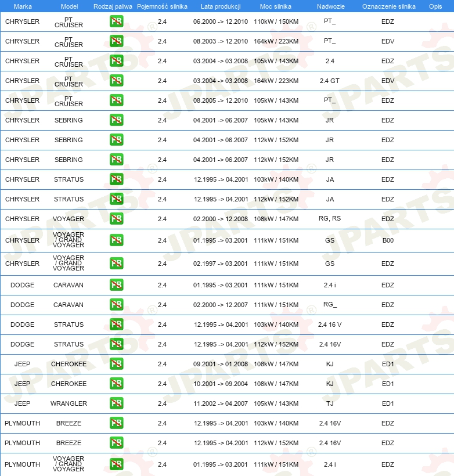Click the Rodzaj paliwa column header
The image size is (454, 476).
tap(113, 6)
